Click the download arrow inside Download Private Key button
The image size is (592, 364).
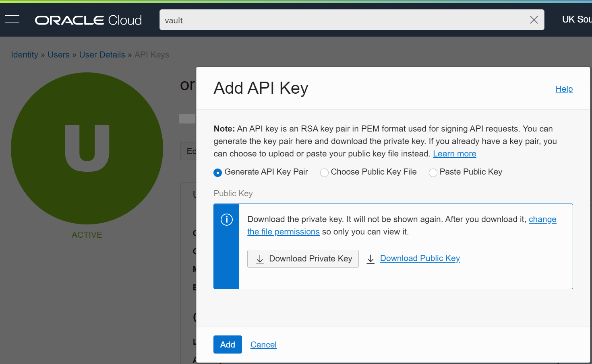(260, 259)
